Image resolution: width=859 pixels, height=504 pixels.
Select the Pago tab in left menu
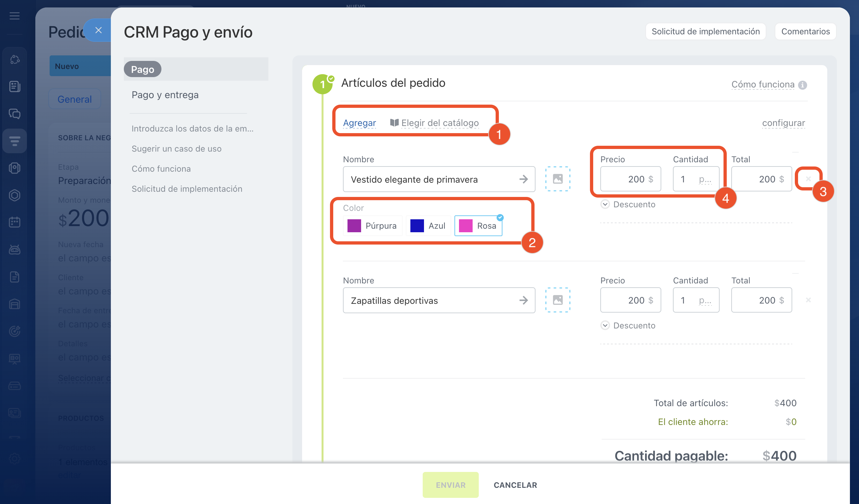click(143, 69)
